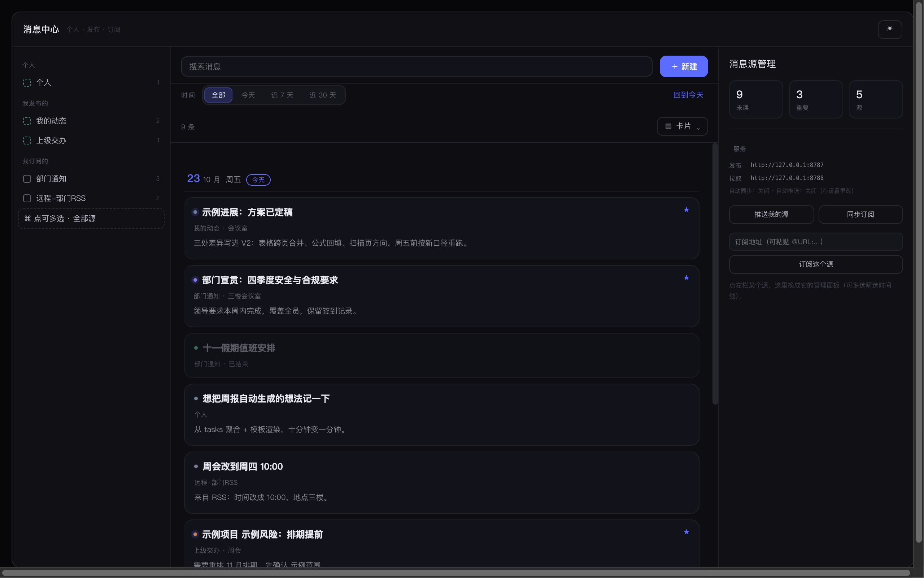
Task: Open 十一假期值班安排 message
Action: [441, 355]
